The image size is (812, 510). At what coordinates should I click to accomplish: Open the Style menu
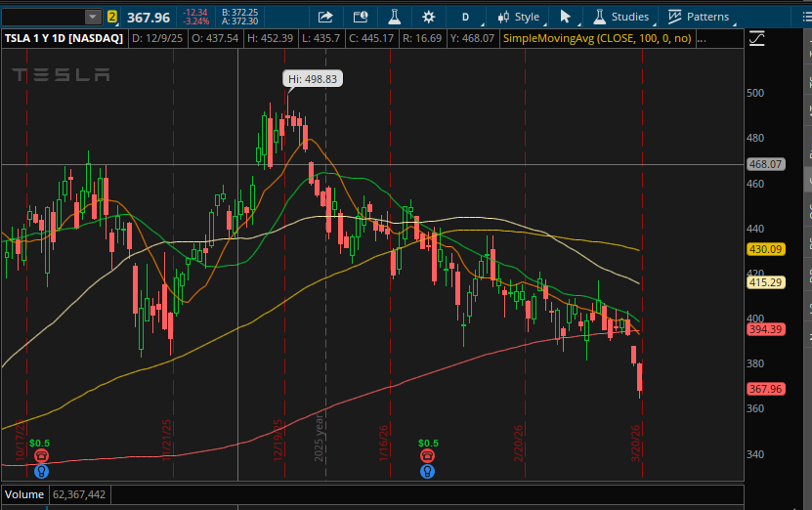point(519,17)
